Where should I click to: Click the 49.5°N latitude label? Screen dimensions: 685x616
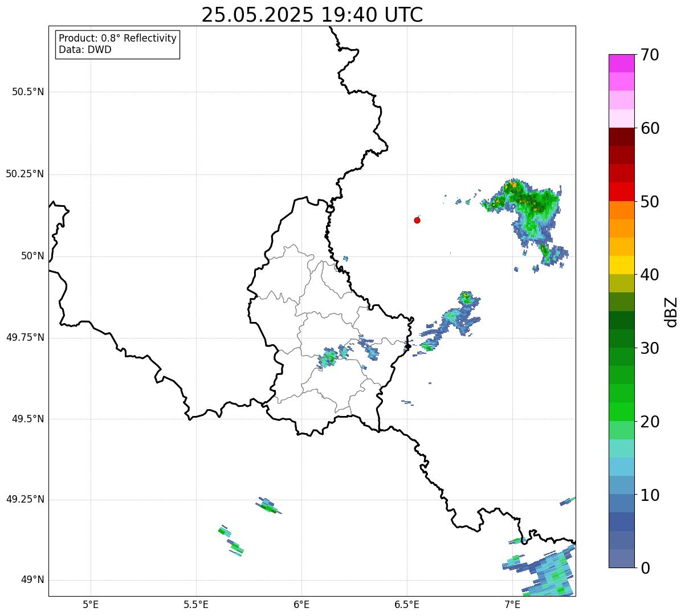(28, 419)
